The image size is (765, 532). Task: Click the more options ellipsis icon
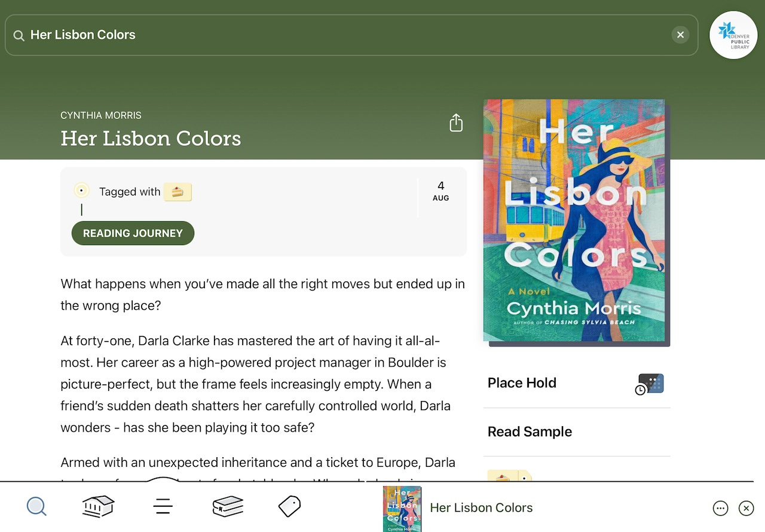point(721,508)
